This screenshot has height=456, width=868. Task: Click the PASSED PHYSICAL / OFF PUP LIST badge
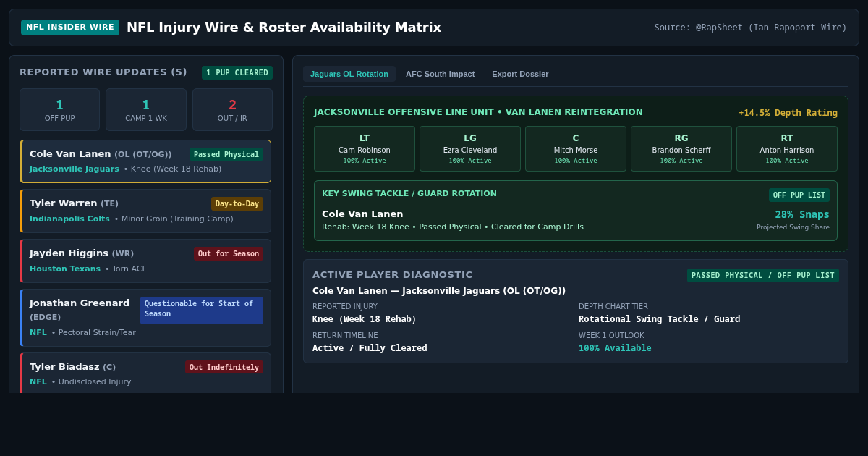coord(763,275)
